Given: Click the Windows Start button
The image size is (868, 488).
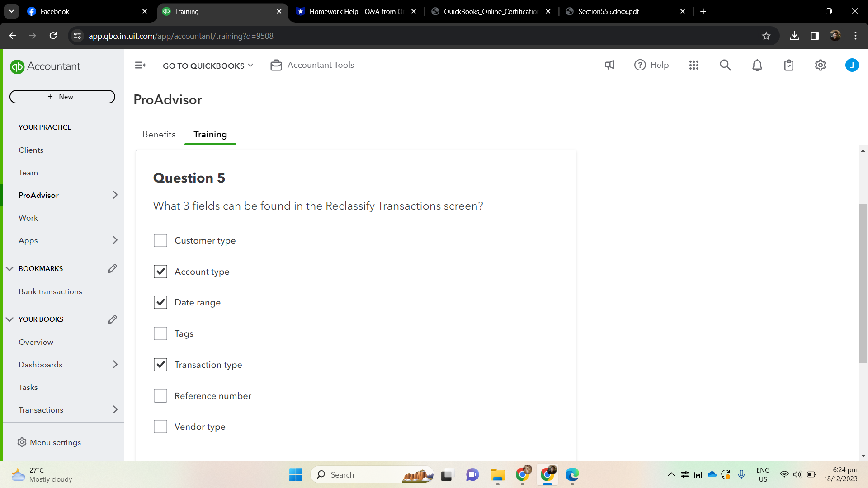Looking at the screenshot, I should pos(296,474).
